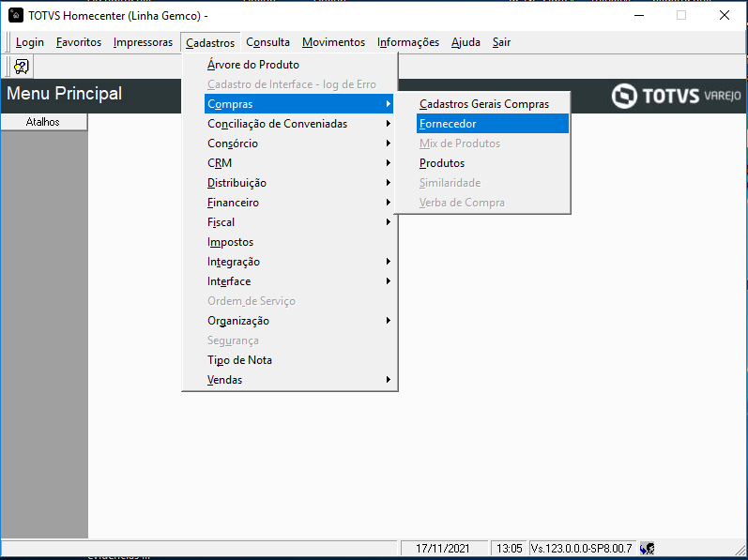Expand the Compras submenu
Viewport: 748px width, 560px height.
tap(298, 104)
